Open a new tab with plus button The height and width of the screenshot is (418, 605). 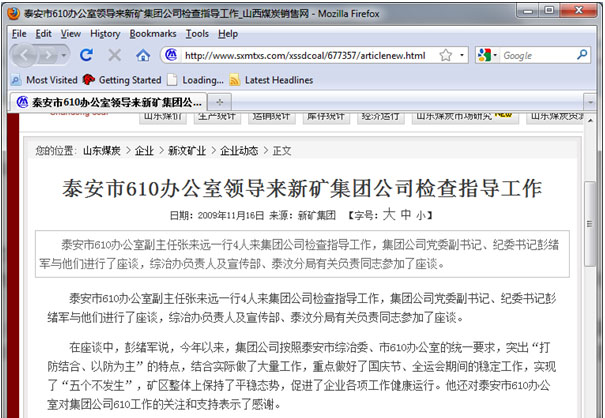[x=220, y=102]
